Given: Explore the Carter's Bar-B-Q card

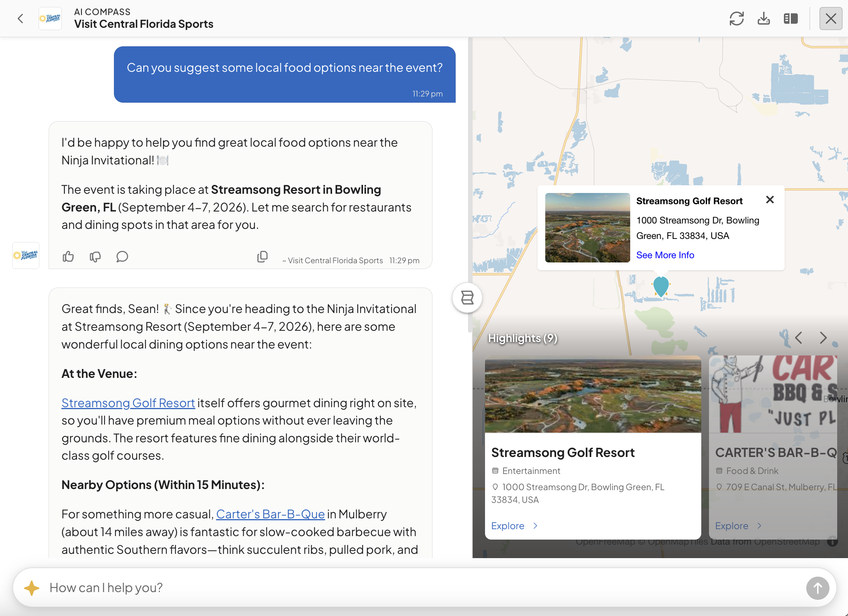Looking at the screenshot, I should pyautogui.click(x=738, y=526).
